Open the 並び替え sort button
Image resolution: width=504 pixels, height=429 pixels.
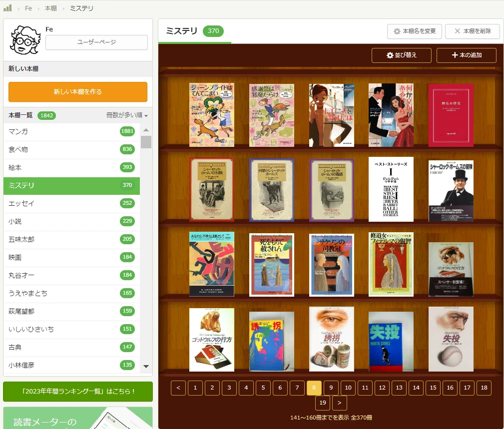click(402, 55)
